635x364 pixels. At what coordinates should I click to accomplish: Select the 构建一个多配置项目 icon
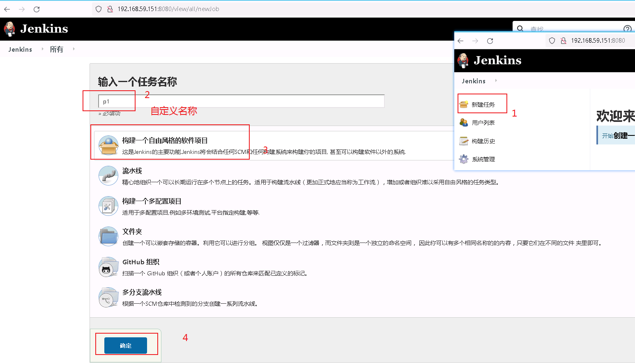108,206
